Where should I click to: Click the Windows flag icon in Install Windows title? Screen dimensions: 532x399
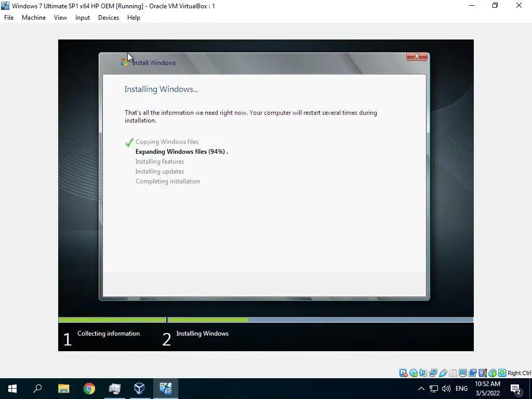point(124,62)
